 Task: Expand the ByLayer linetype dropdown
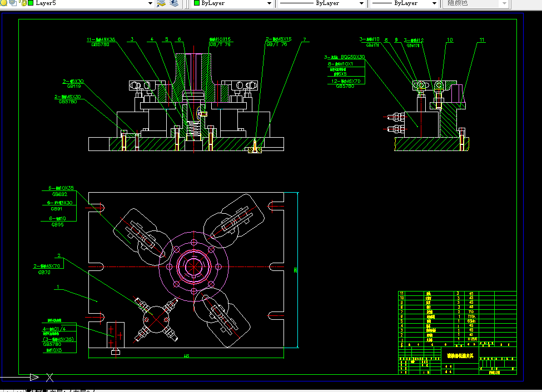(x=361, y=3)
